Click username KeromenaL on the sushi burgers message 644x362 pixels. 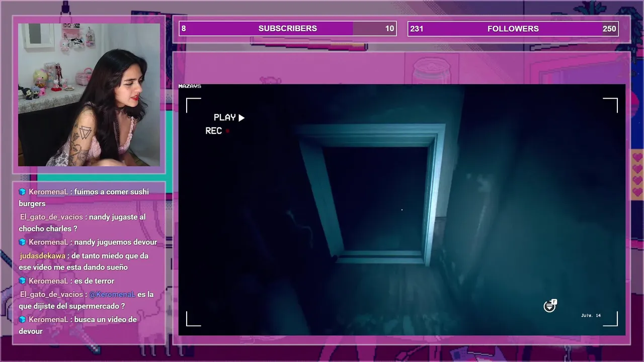[x=48, y=192]
